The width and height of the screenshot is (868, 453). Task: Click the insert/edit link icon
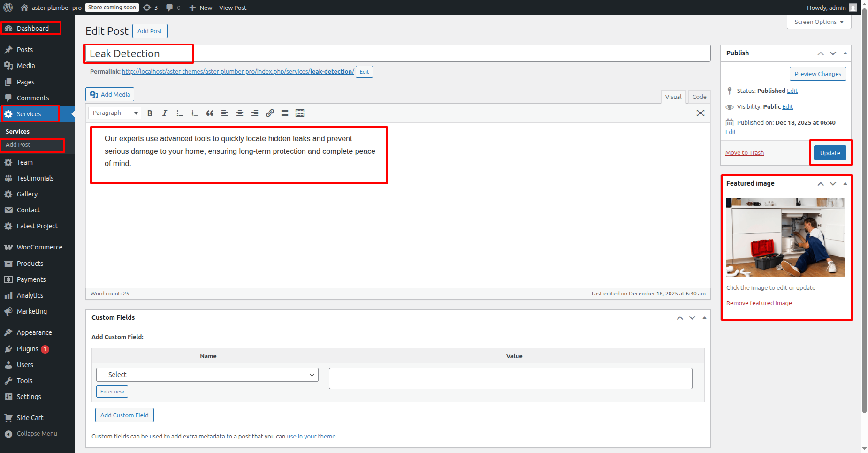pyautogui.click(x=270, y=113)
